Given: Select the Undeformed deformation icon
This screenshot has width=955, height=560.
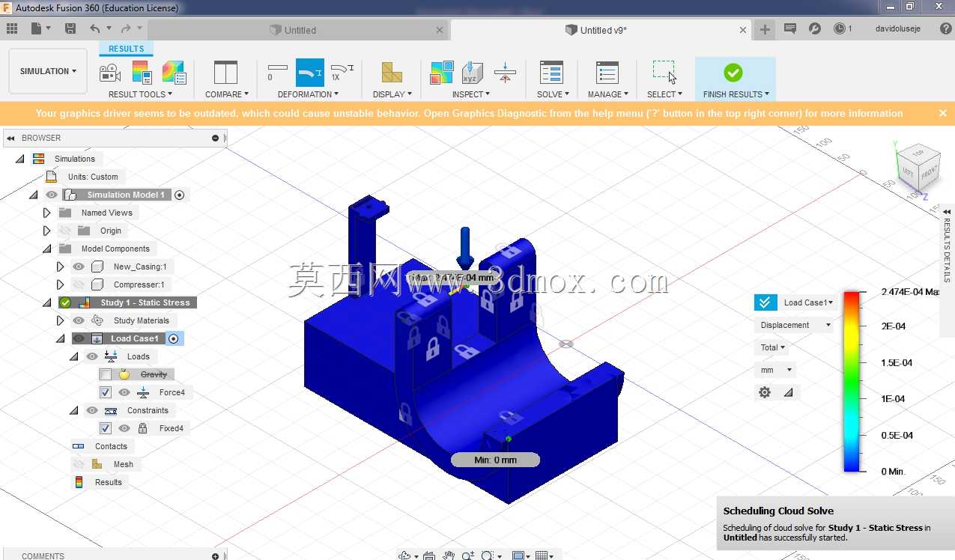Looking at the screenshot, I should tap(277, 72).
